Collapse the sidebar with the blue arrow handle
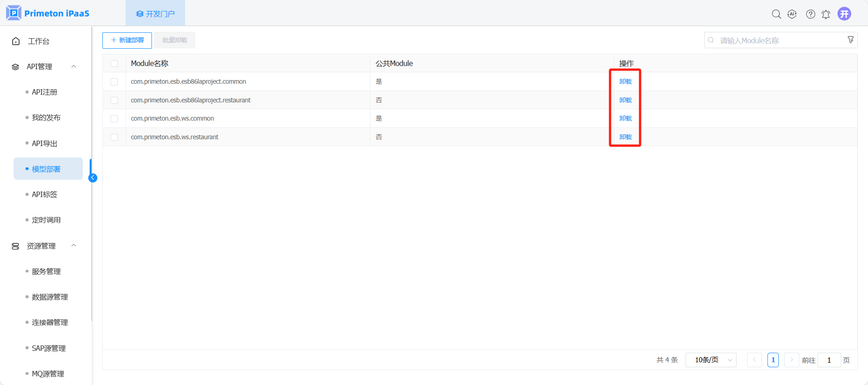 click(93, 178)
